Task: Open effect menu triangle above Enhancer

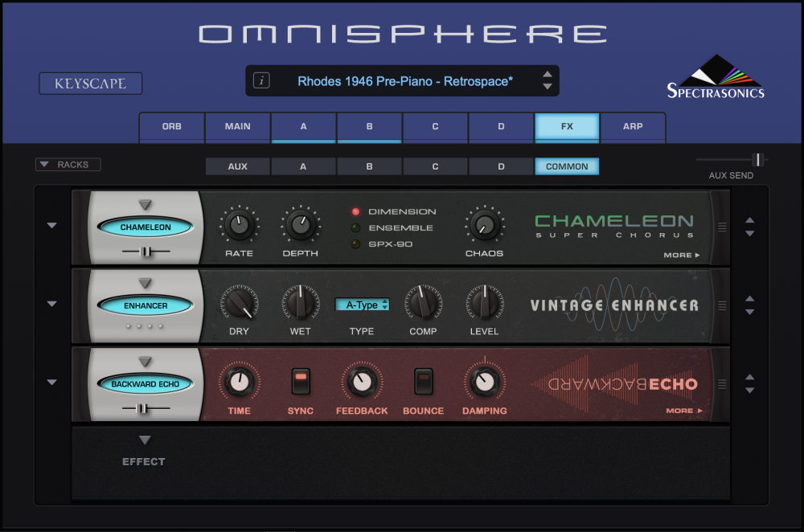Action: (x=145, y=284)
